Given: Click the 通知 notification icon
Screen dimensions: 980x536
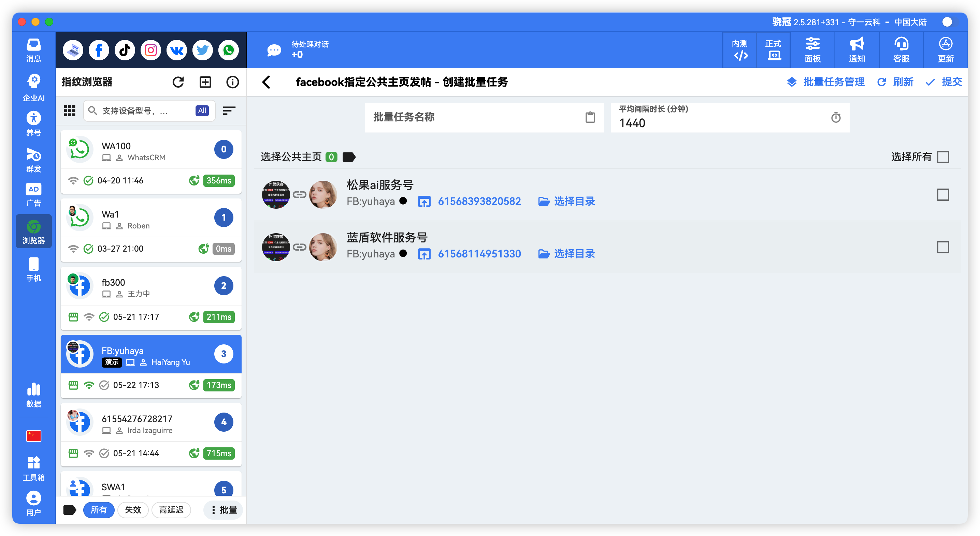Looking at the screenshot, I should [856, 50].
